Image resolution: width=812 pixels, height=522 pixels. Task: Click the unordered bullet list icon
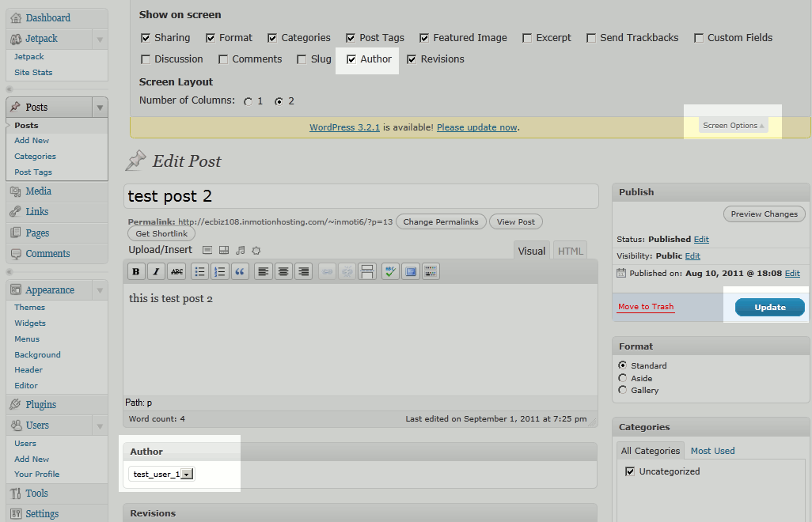(x=200, y=271)
